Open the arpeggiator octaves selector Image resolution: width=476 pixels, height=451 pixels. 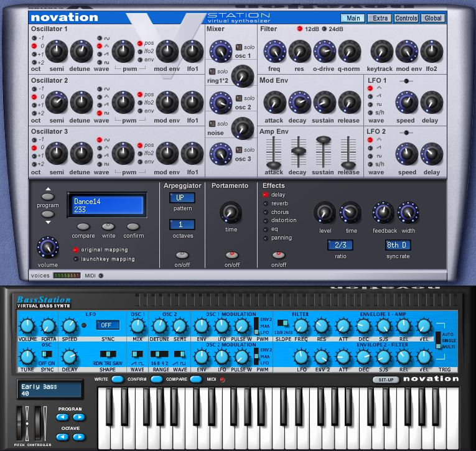(x=182, y=225)
